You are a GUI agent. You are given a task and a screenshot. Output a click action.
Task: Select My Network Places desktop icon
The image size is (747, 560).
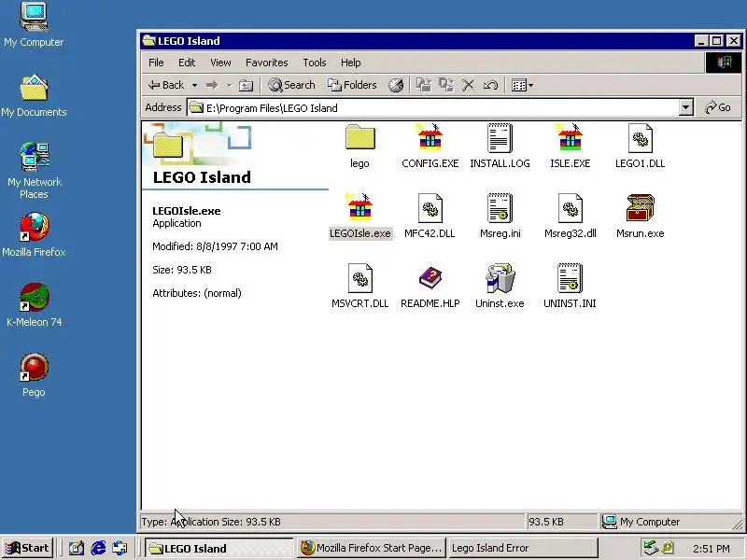pyautogui.click(x=34, y=171)
